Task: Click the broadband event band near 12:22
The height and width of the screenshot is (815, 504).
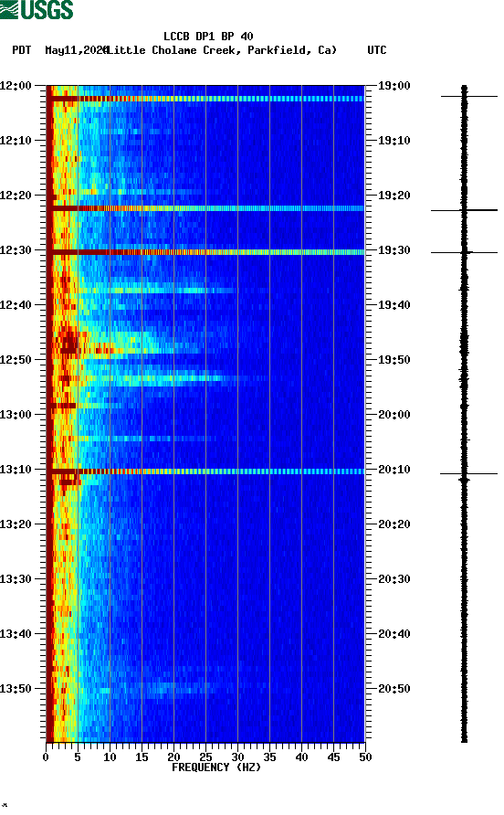Action: pyautogui.click(x=205, y=208)
